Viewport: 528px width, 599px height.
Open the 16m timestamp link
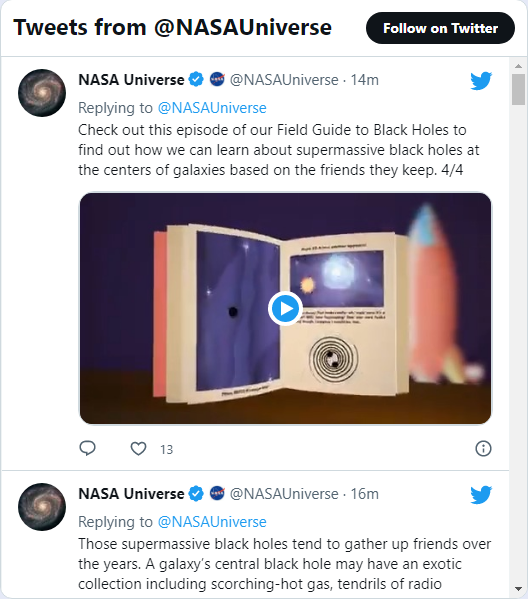pyautogui.click(x=364, y=494)
